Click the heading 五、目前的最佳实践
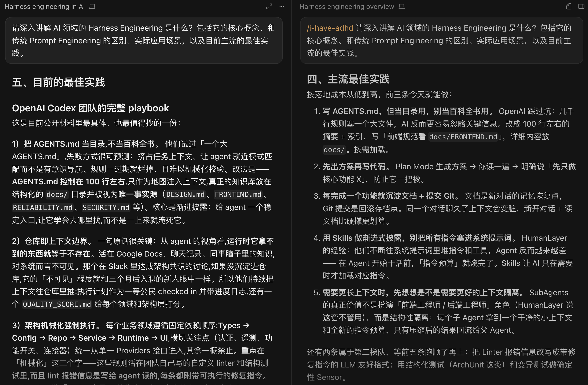Viewport: 588px width, 385px height. pyautogui.click(x=59, y=82)
